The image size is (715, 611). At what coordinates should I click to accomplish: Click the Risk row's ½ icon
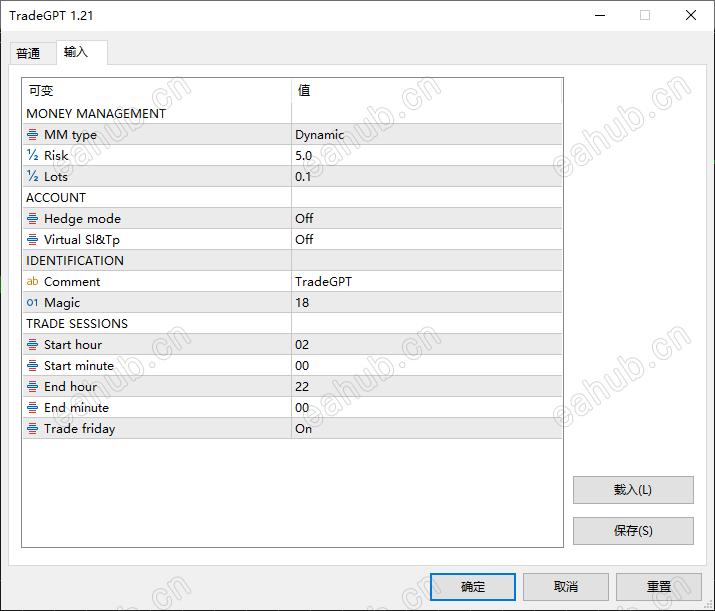[x=32, y=155]
